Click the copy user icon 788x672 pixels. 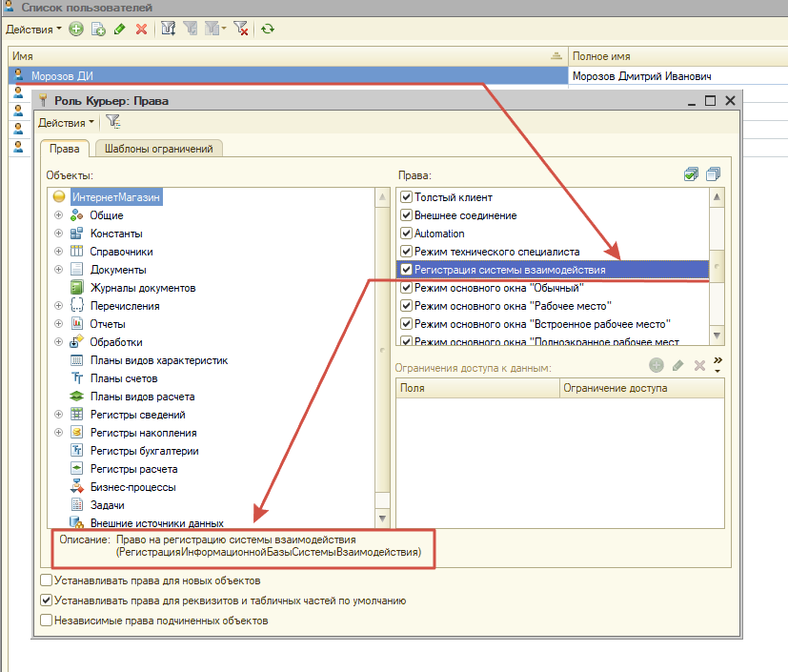click(97, 30)
